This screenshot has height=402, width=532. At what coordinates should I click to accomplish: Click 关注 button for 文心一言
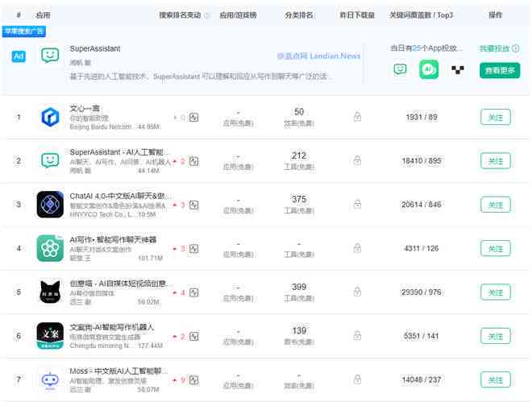pos(496,118)
